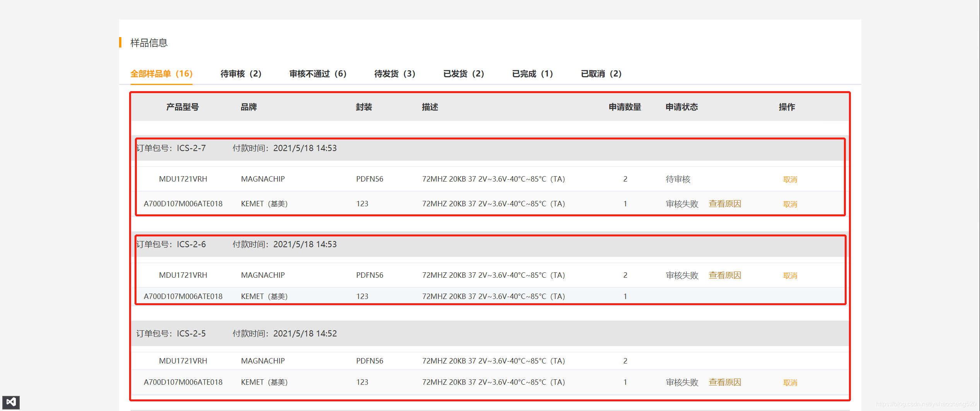Click the 样品信息 section heading
Screen dimensions: 980x411
pyautogui.click(x=149, y=42)
